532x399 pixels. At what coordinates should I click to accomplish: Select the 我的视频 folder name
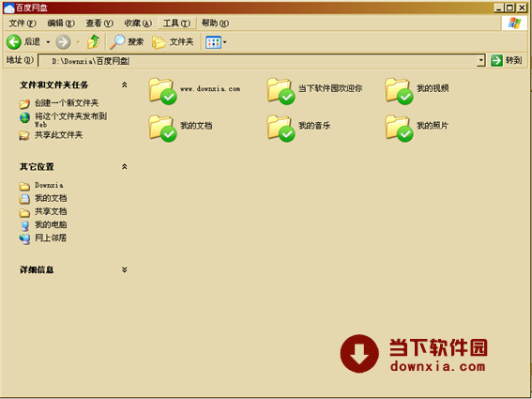coord(433,88)
